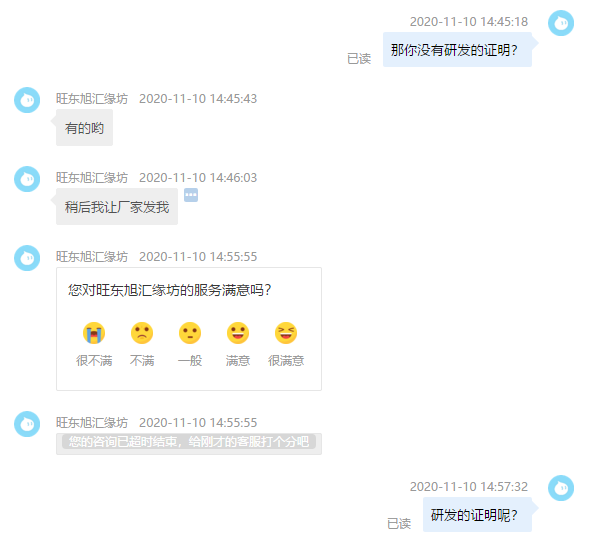
Task: Click the 一般 rating label
Action: (190, 361)
